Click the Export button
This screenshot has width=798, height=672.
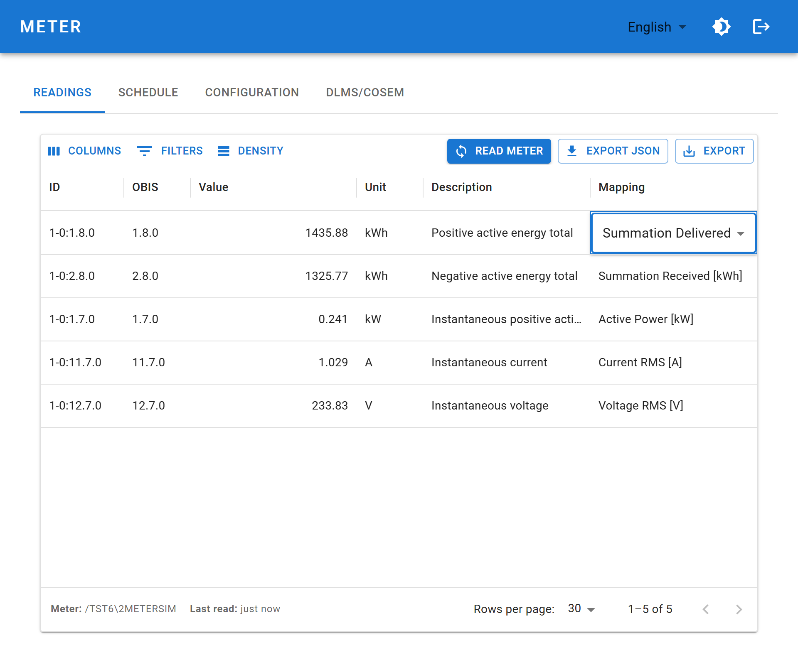tap(714, 151)
